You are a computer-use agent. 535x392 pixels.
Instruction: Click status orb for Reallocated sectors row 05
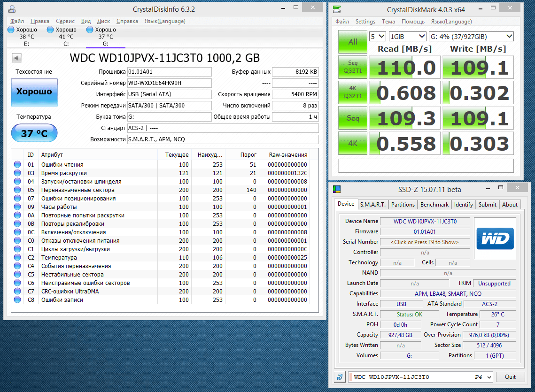coord(17,190)
